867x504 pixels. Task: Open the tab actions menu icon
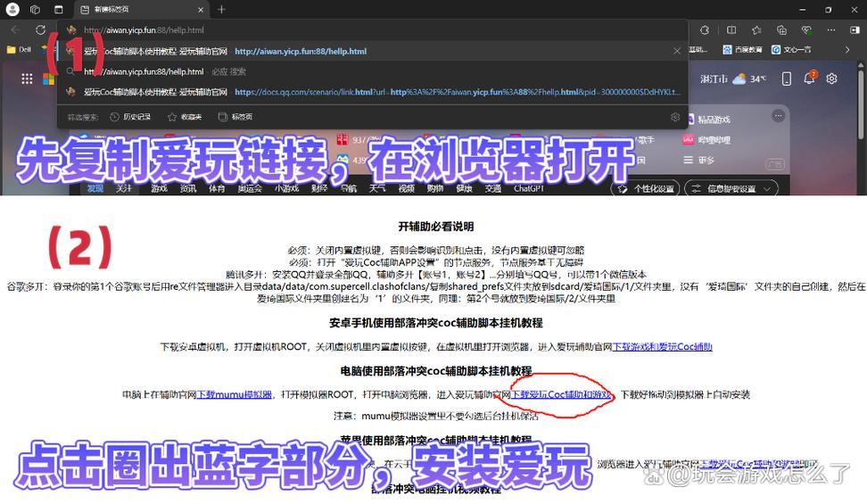59,10
